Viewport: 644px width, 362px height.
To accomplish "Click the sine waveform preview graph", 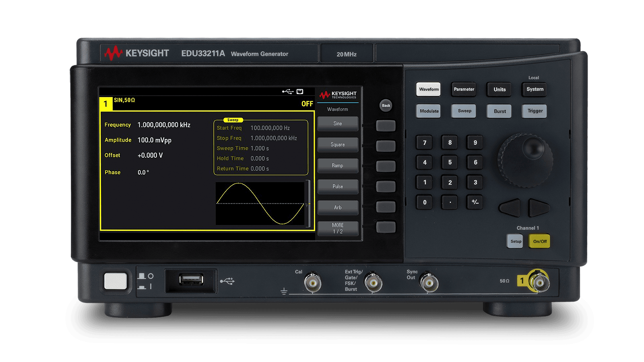I will (260, 204).
